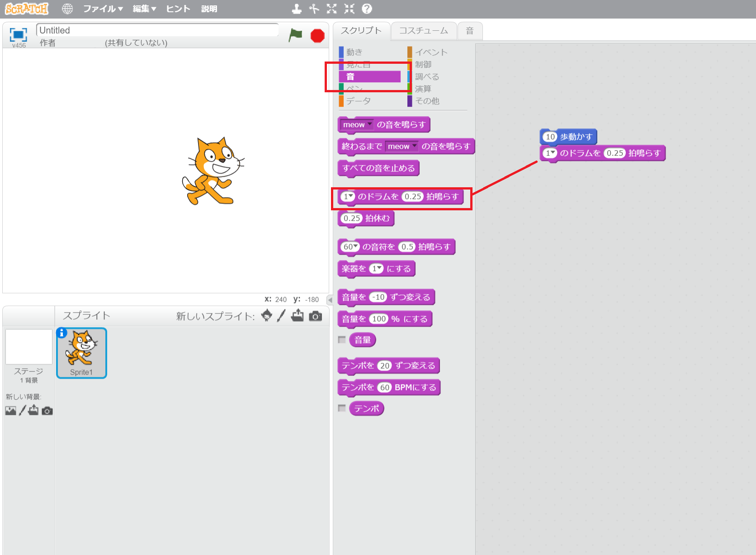Click the red stop button
This screenshot has width=756, height=555.
(317, 36)
